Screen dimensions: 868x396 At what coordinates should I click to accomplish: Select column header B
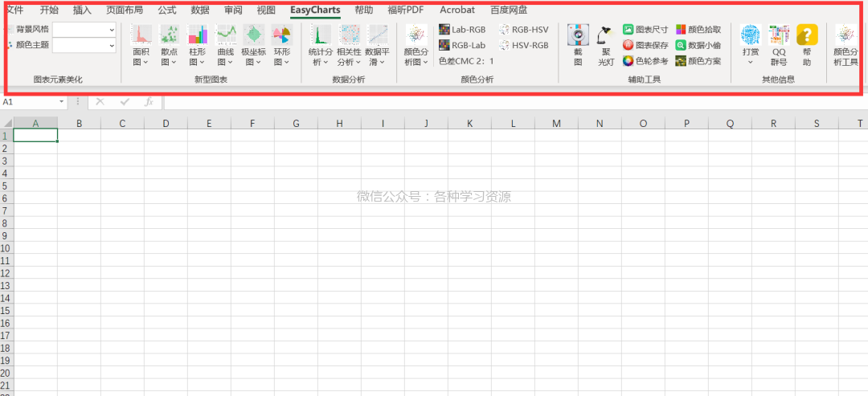(79, 124)
